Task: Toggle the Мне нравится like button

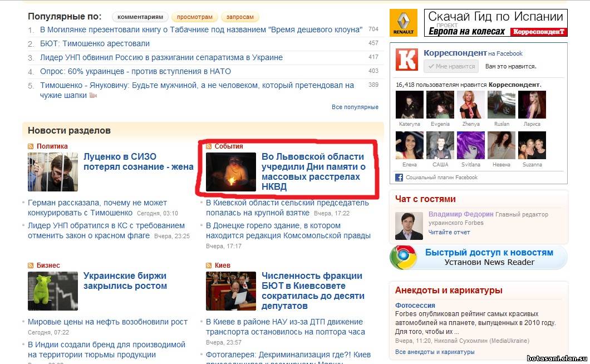Action: point(451,66)
